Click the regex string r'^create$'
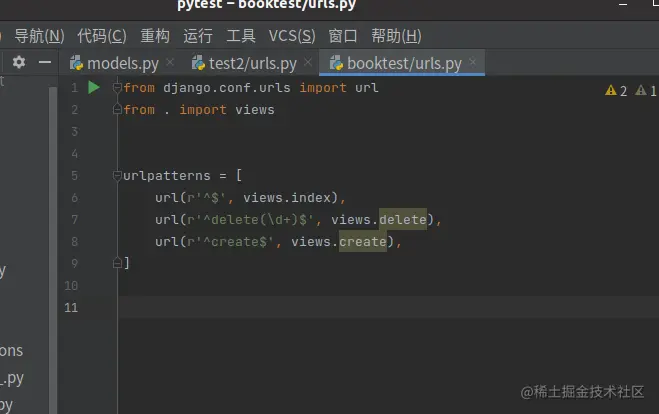The width and height of the screenshot is (659, 414). [x=231, y=241]
